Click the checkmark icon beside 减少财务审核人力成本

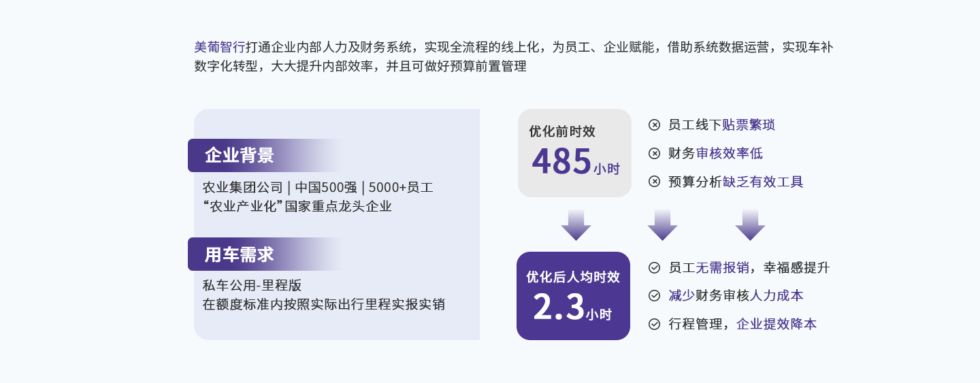pyautogui.click(x=654, y=295)
